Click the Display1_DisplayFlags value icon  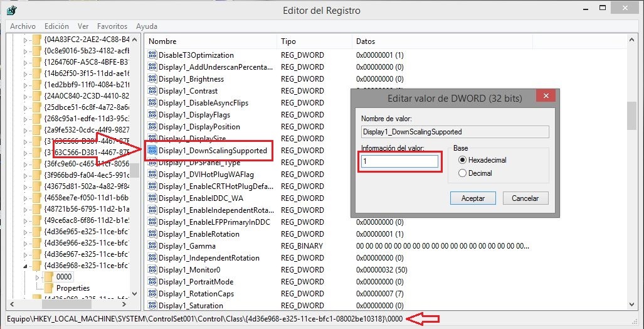pos(152,115)
